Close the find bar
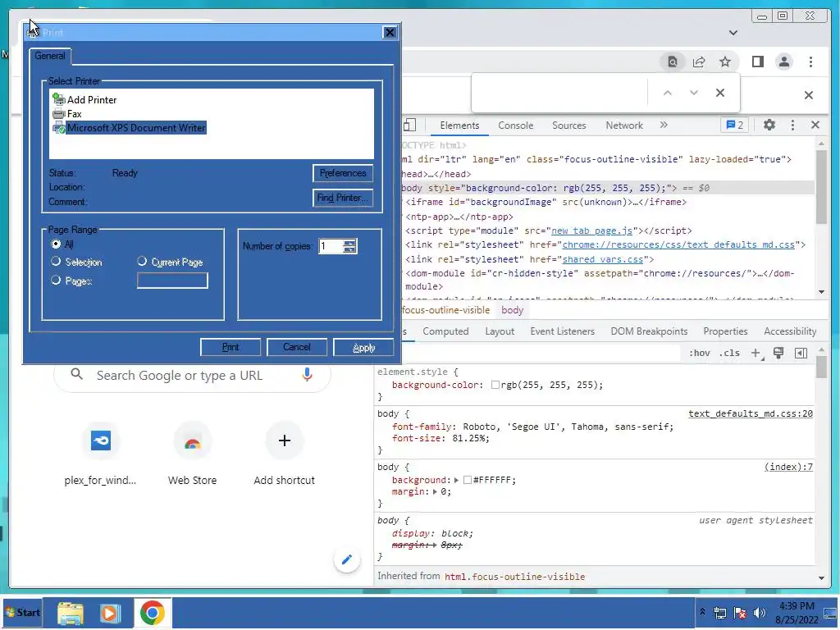Screen dimensions: 840x630 tap(720, 93)
